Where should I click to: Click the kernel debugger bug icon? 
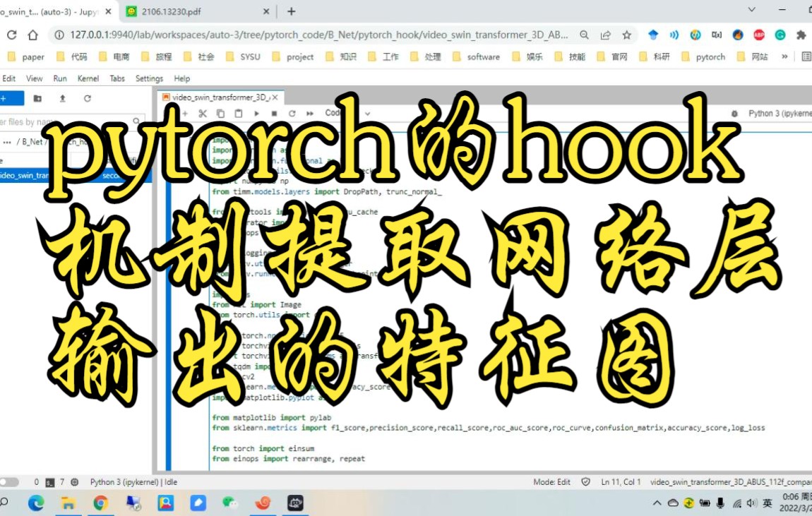coord(734,114)
